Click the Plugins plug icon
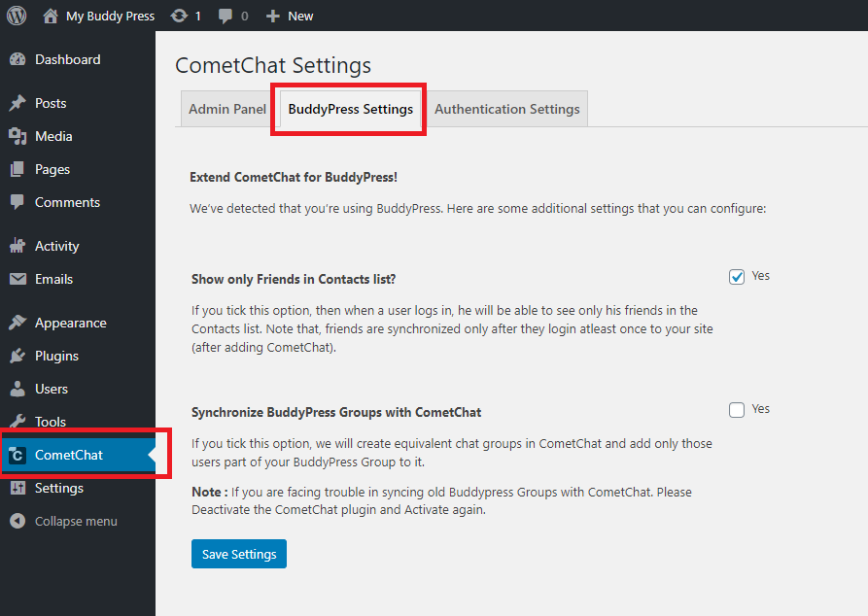This screenshot has width=868, height=616. (x=17, y=356)
